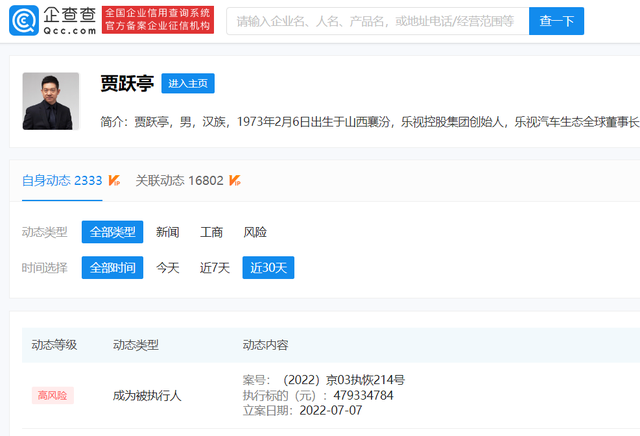This screenshot has width=640, height=436.
Task: Select the 近30天 time filter
Action: pos(268,268)
